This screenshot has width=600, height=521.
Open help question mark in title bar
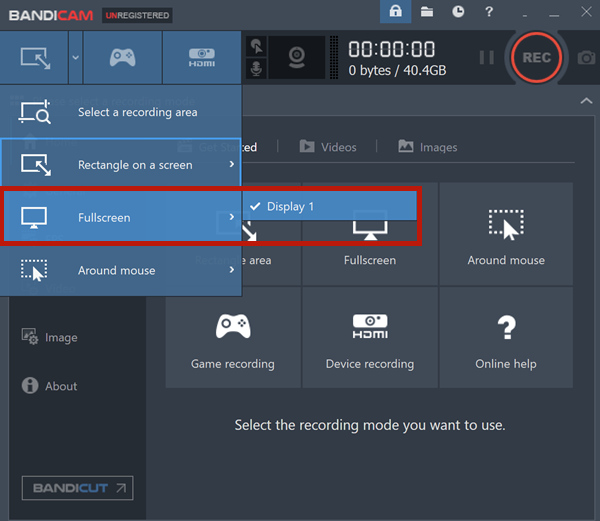[489, 11]
